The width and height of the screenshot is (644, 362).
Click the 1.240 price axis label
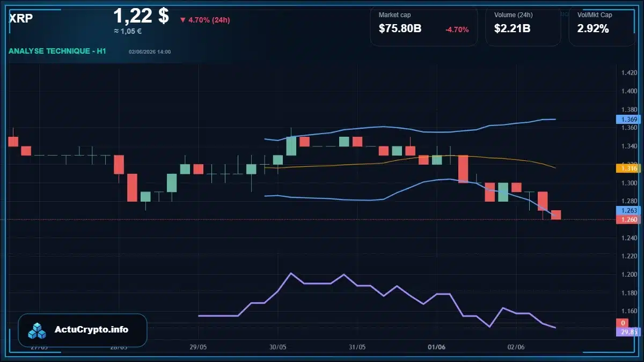coord(629,238)
